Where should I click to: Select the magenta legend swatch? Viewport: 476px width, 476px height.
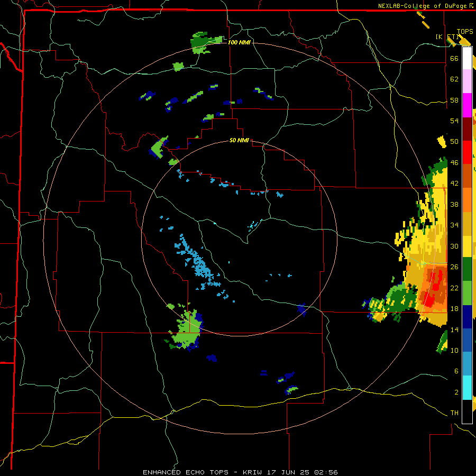pos(467,105)
